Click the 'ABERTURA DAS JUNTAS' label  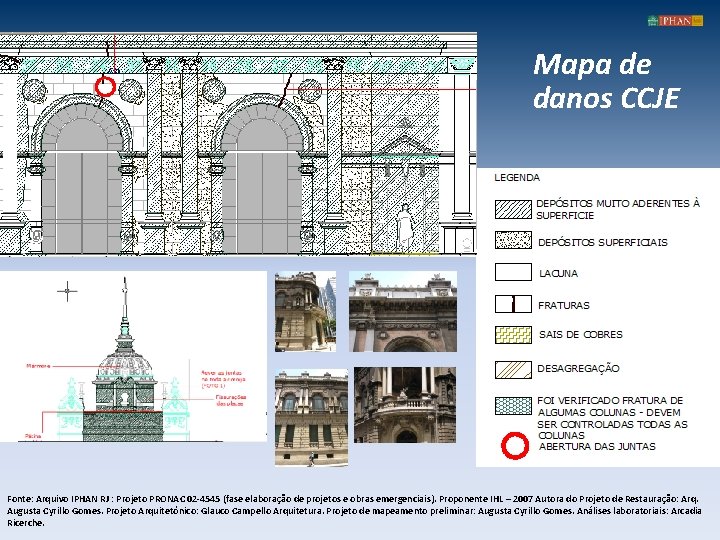pyautogui.click(x=597, y=446)
